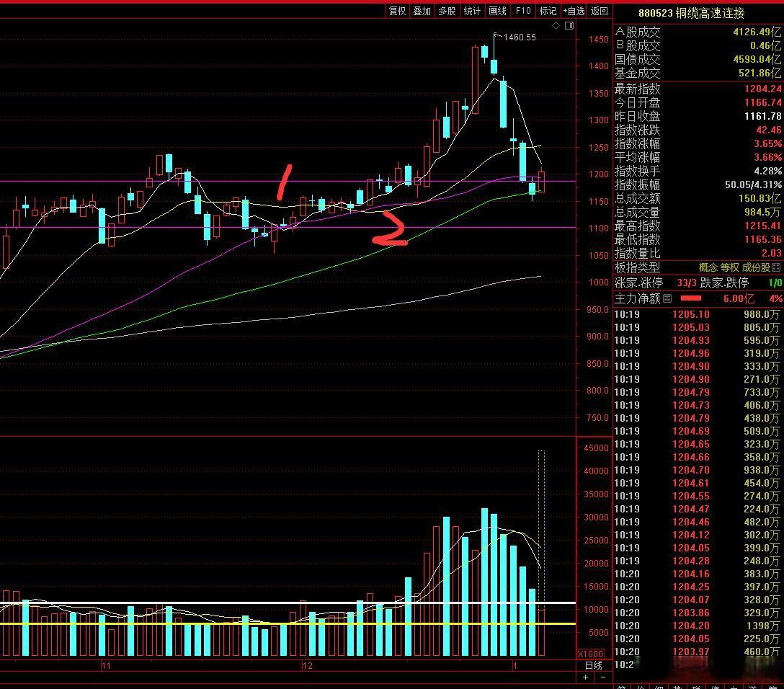Select the 多股 multi-stock view
This screenshot has width=784, height=689.
[447, 11]
